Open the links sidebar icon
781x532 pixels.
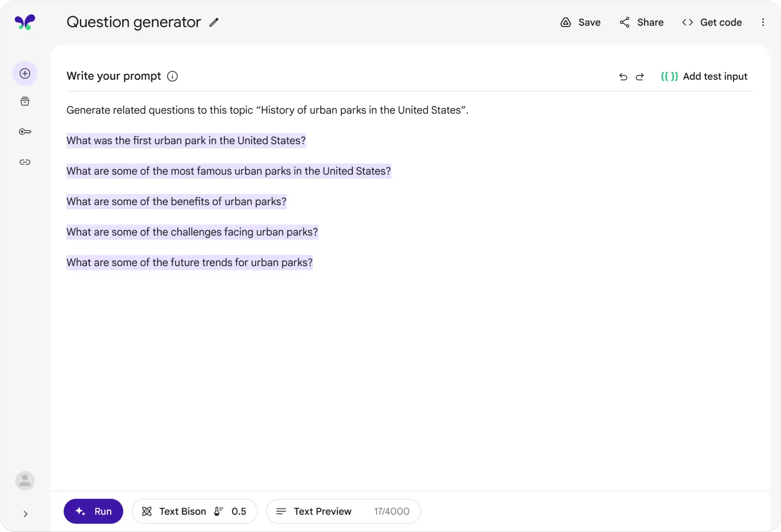tap(25, 162)
